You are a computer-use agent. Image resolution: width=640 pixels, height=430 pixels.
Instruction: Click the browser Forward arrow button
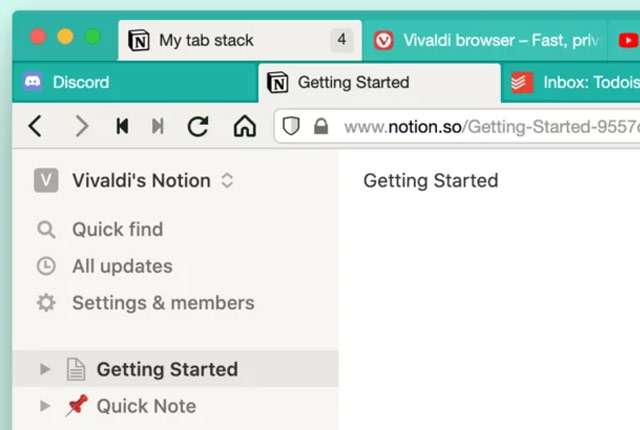pyautogui.click(x=82, y=126)
